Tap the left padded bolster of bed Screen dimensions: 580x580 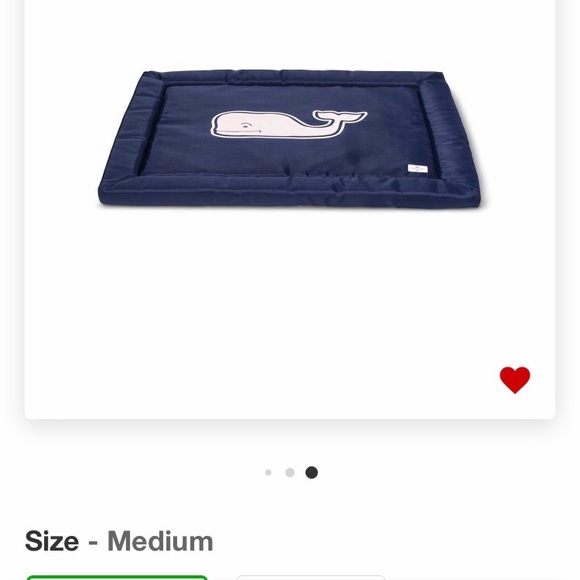(131, 129)
